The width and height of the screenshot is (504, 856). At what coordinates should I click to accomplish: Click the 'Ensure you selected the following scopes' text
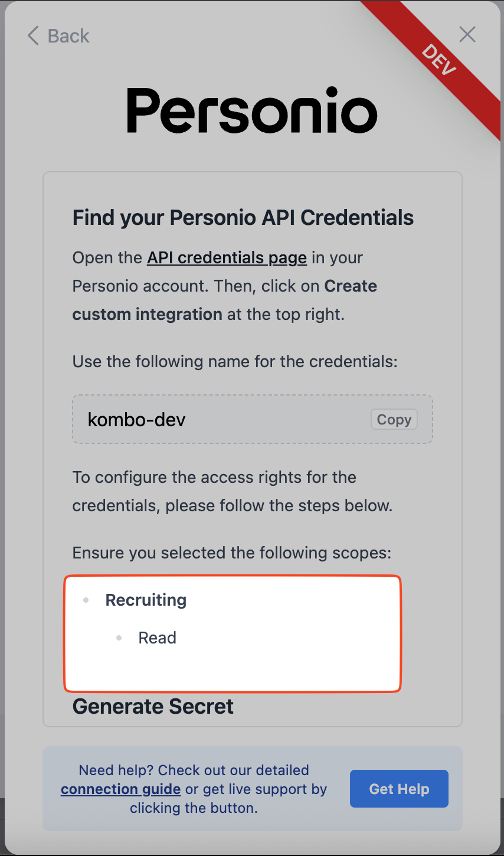click(x=232, y=553)
